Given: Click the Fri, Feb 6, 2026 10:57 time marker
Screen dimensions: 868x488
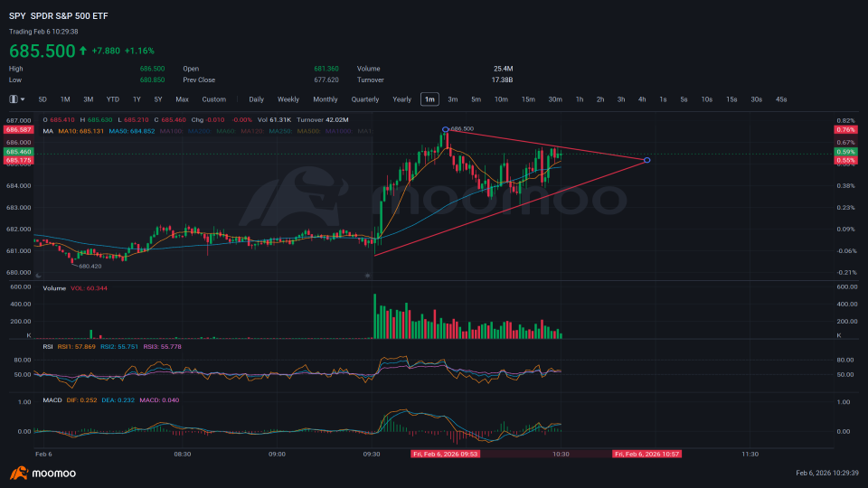Looking at the screenshot, I should (647, 455).
